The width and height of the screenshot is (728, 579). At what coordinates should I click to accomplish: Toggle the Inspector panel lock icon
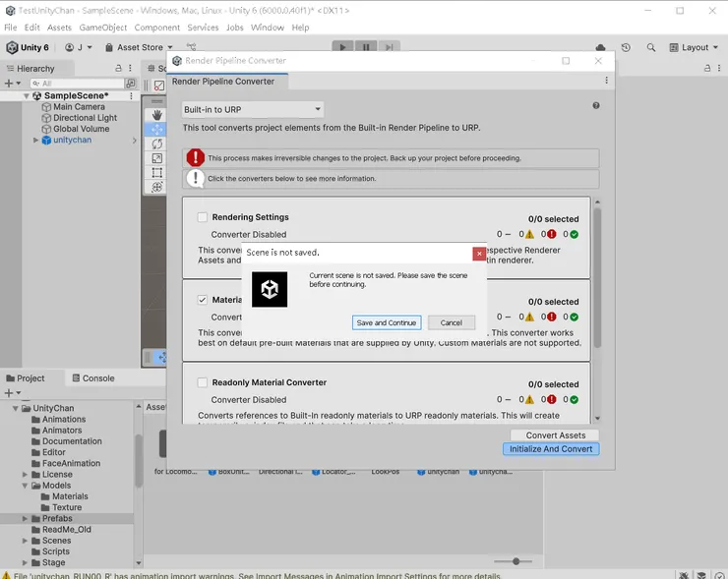(x=707, y=68)
